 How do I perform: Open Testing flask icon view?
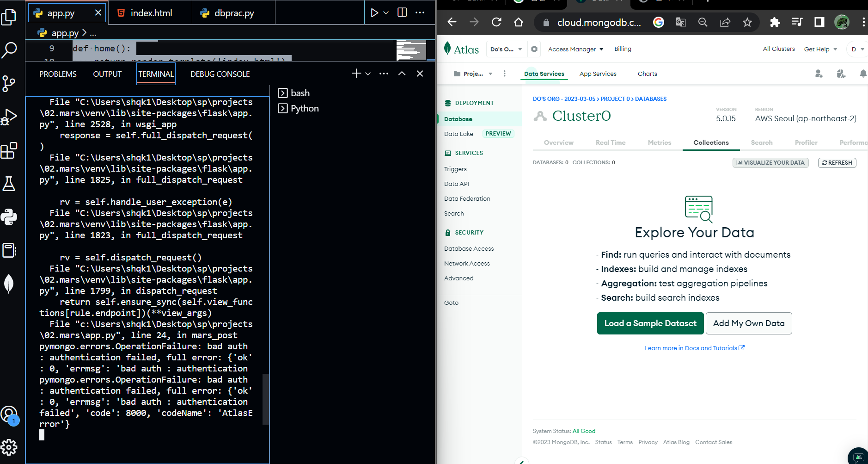click(9, 184)
